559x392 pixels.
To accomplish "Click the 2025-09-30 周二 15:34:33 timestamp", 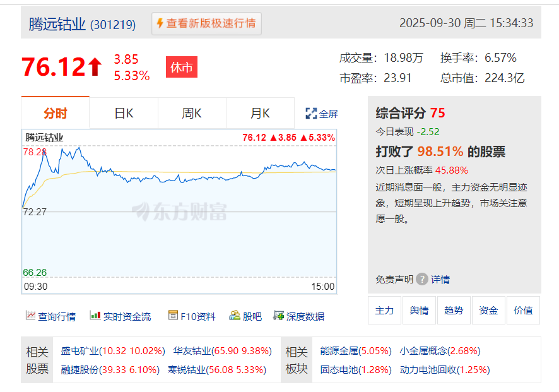I will coord(466,23).
